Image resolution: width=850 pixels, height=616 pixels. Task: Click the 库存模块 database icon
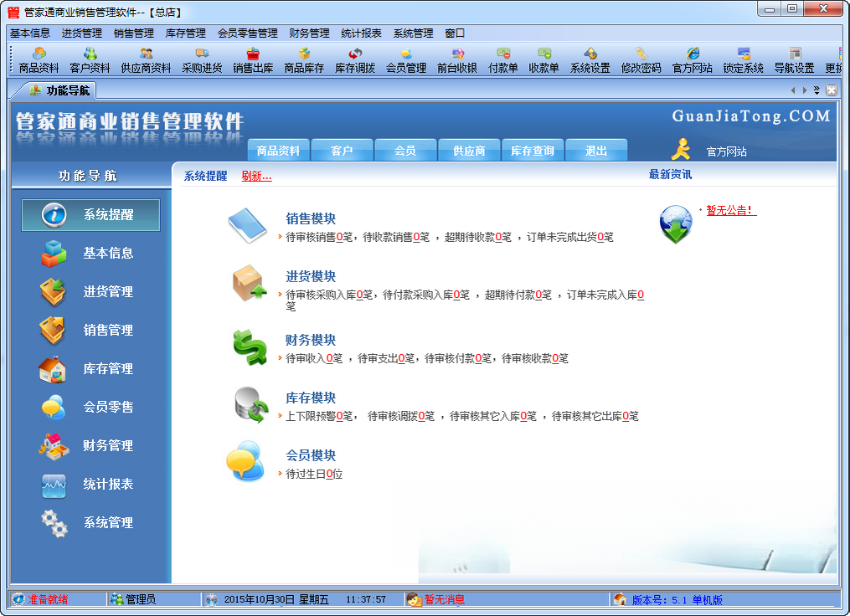click(x=251, y=405)
